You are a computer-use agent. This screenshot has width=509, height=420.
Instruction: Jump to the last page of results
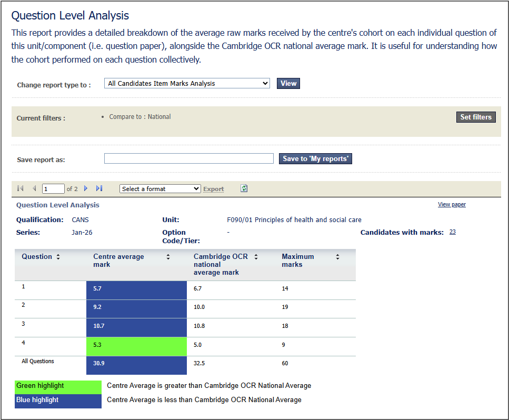pyautogui.click(x=99, y=188)
